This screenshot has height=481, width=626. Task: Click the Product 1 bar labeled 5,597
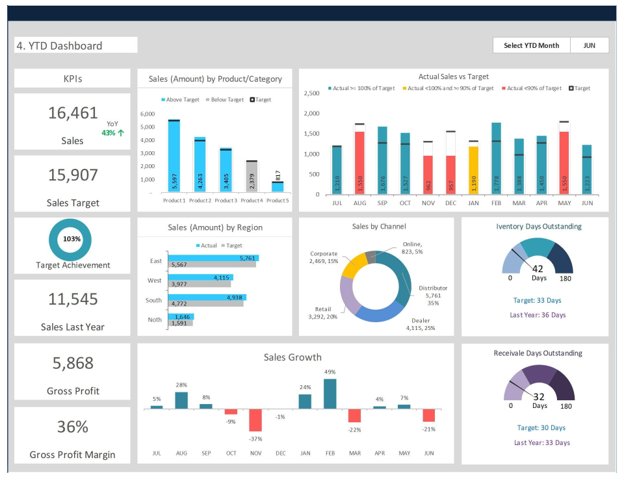[x=174, y=156]
